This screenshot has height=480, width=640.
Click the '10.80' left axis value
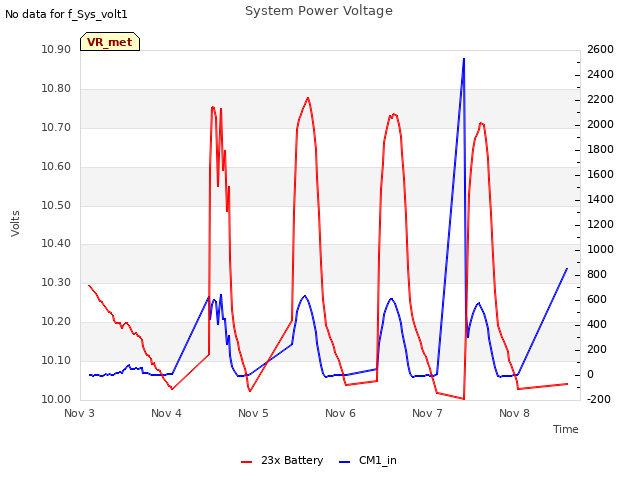56,89
